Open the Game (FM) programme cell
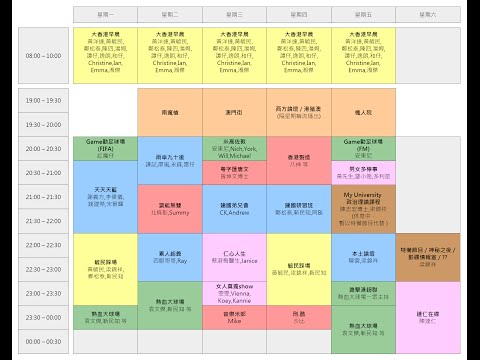Image resolution: width=480 pixels, height=360 pixels. 363,149
